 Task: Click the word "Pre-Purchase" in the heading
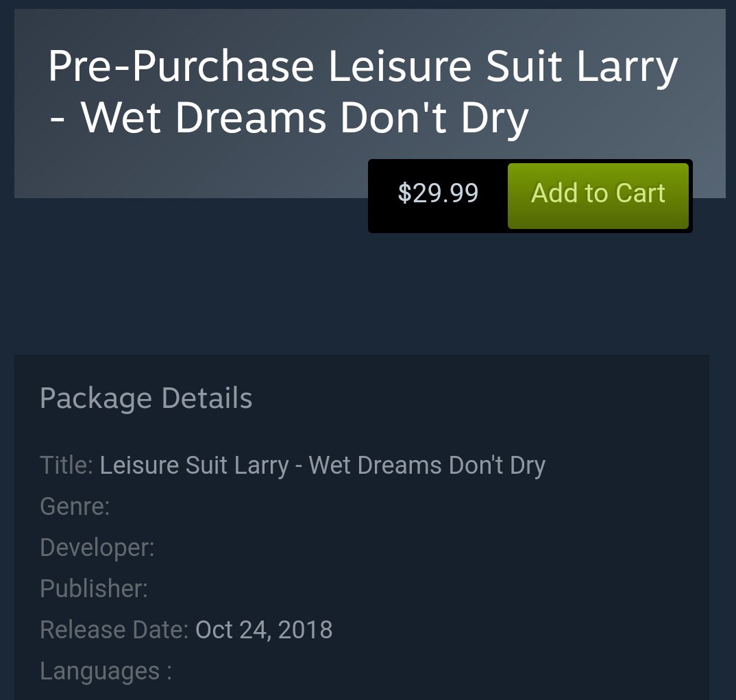pyautogui.click(x=181, y=67)
